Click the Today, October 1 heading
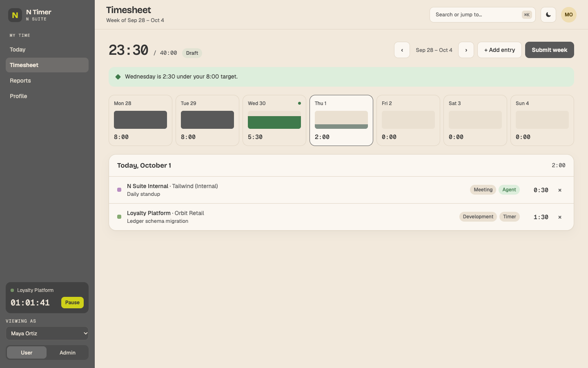Viewport: 588px width, 368px height. tap(144, 166)
